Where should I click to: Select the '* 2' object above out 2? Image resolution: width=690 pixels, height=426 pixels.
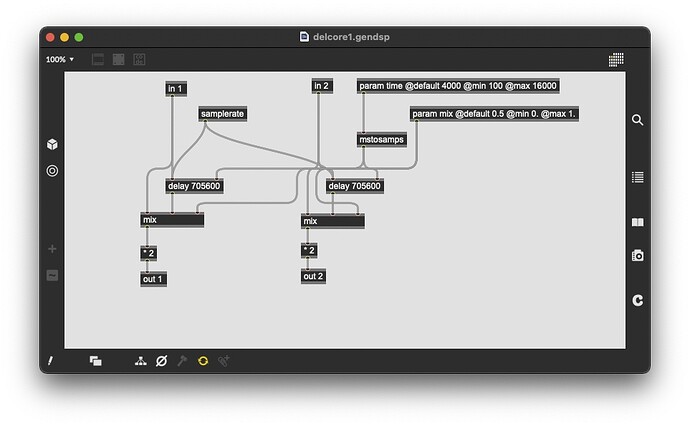[309, 250]
